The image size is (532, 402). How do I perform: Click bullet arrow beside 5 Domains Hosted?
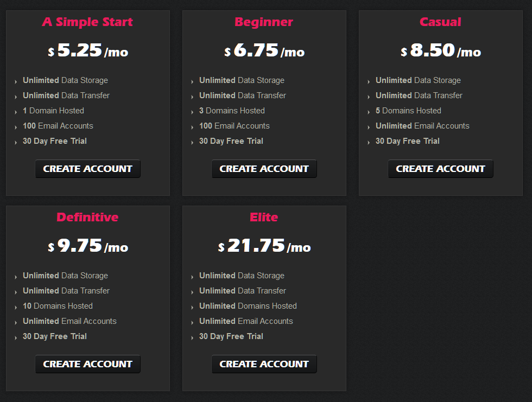point(369,112)
